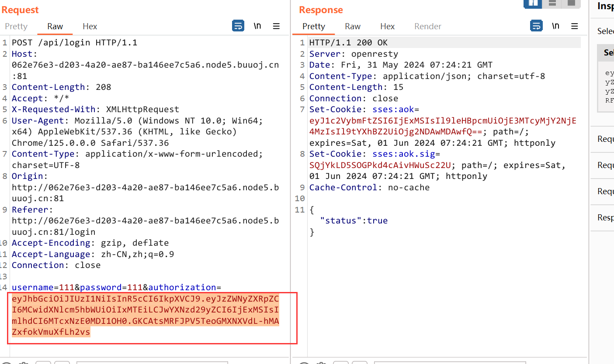Click the 'username' body parameter
Screen dimensions: 614x364
point(33,288)
